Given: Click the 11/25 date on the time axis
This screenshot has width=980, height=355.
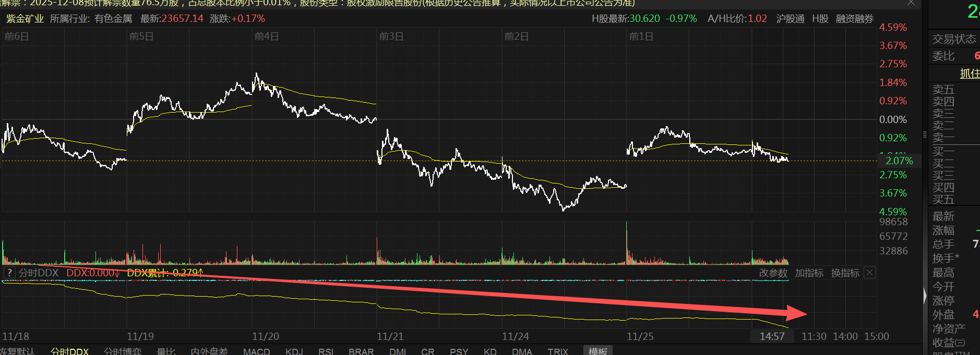Looking at the screenshot, I should click(x=640, y=336).
